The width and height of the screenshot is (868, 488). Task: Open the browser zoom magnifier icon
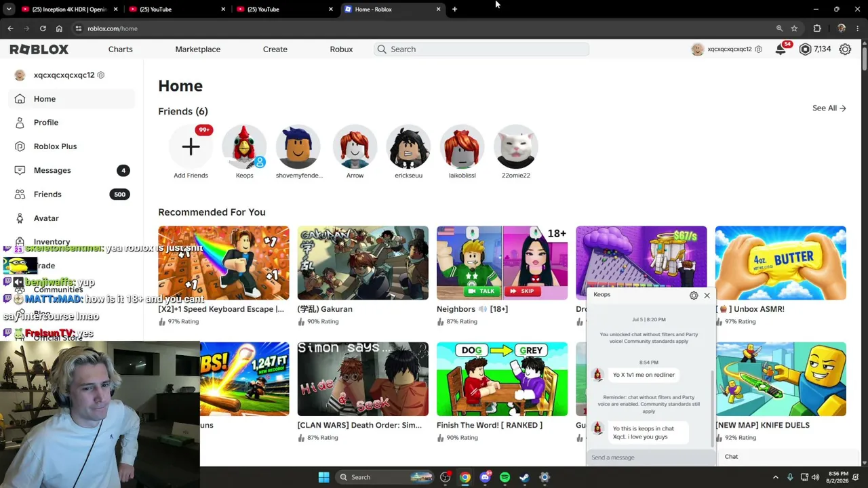tap(779, 28)
